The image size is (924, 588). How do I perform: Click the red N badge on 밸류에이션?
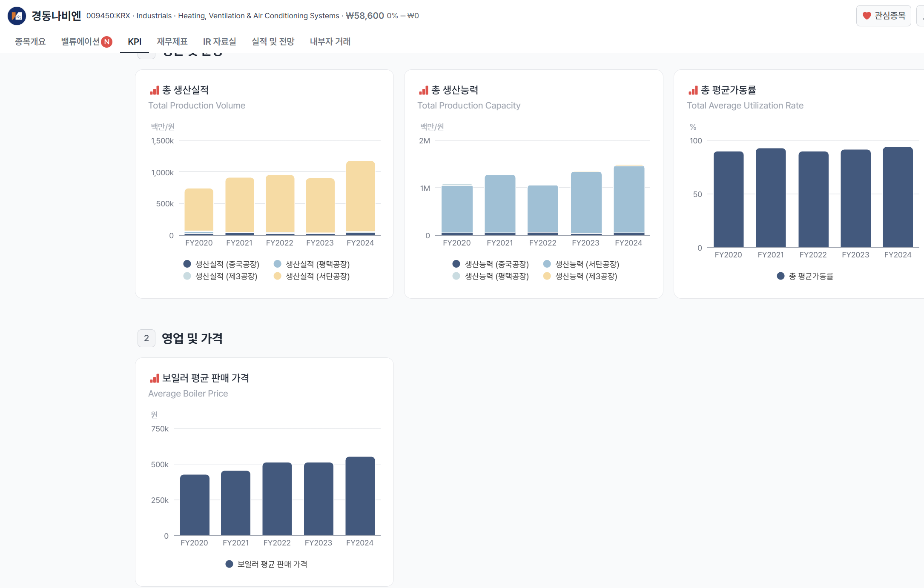point(106,42)
